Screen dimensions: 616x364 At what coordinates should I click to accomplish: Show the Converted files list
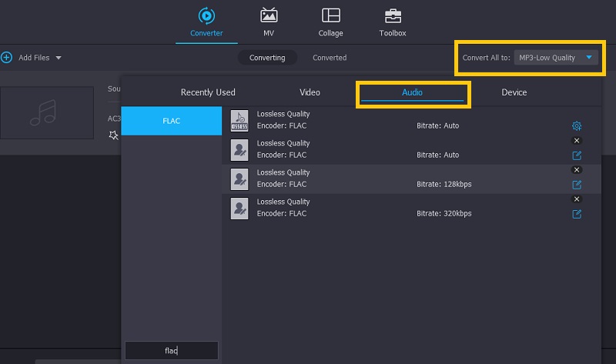click(330, 58)
